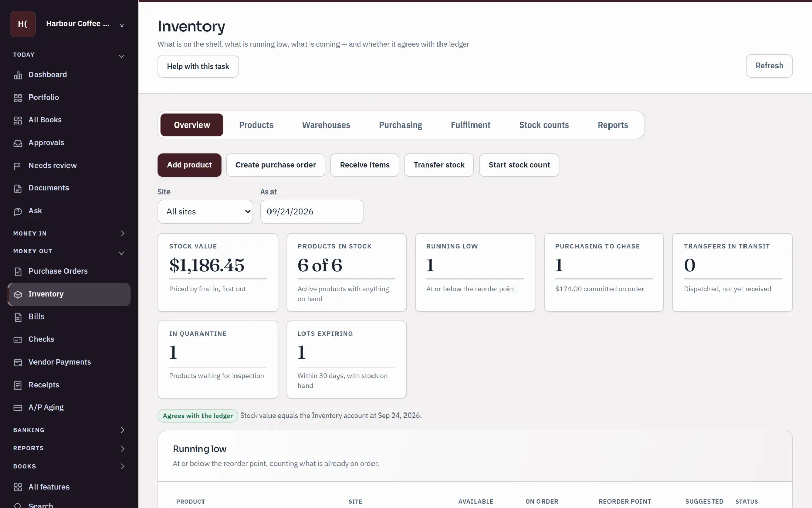Image resolution: width=812 pixels, height=508 pixels.
Task: Click the Vendor Payments icon
Action: 18,362
